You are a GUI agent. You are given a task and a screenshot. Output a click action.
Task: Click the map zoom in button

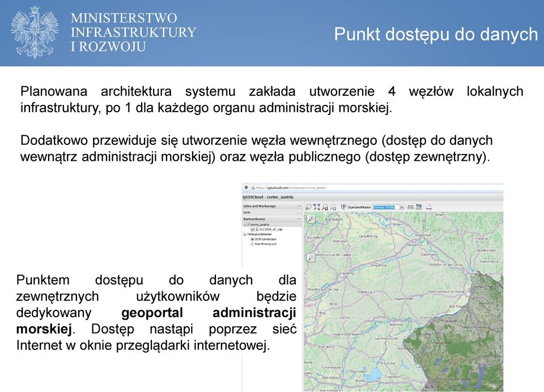pos(311,219)
